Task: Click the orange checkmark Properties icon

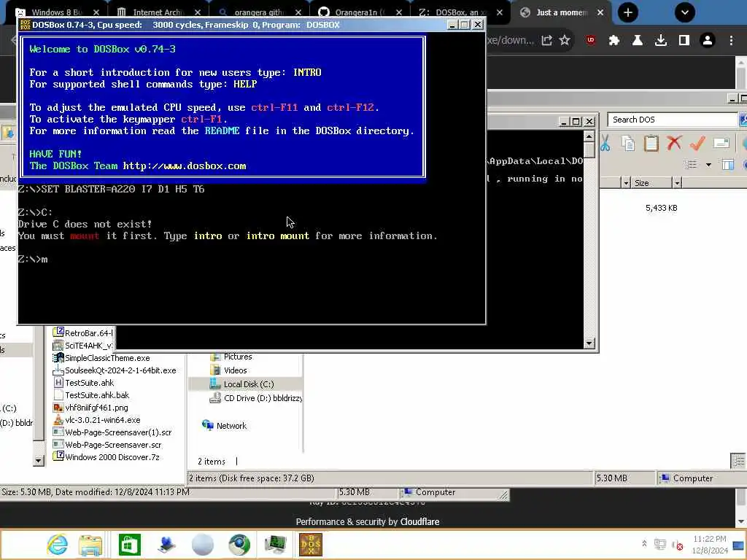Action: (x=697, y=143)
